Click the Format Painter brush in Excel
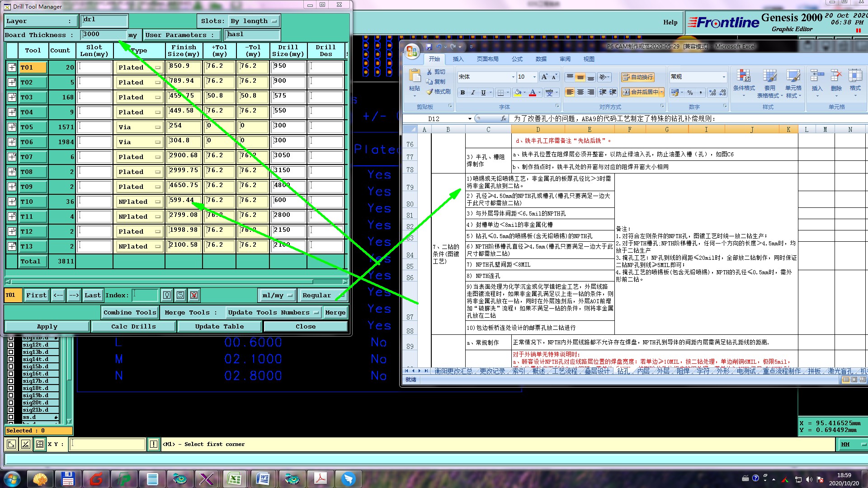 pos(429,92)
